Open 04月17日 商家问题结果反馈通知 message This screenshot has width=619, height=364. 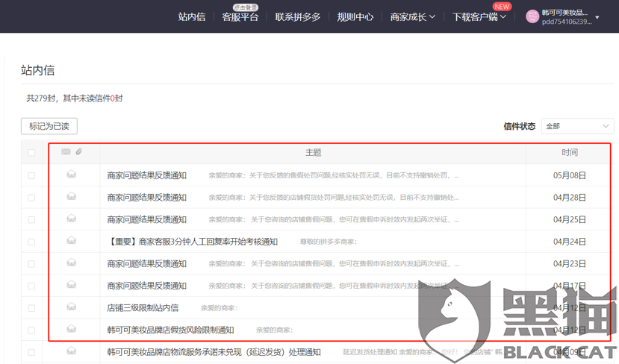[147, 286]
